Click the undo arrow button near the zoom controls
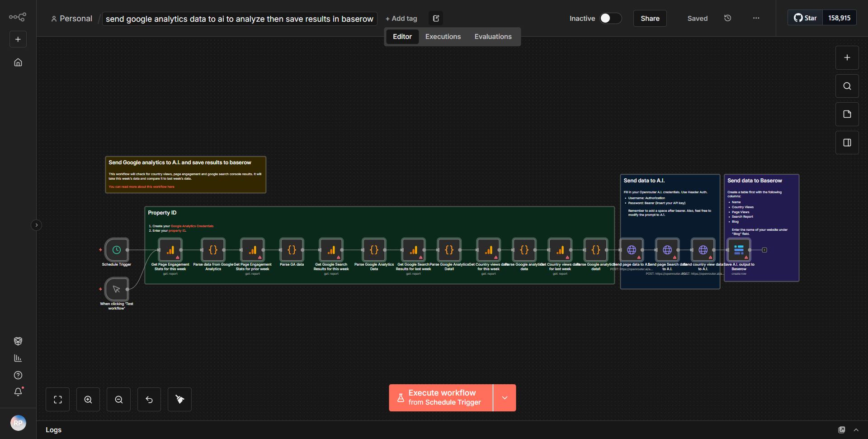Viewport: 868px width, 439px height. coord(149,400)
